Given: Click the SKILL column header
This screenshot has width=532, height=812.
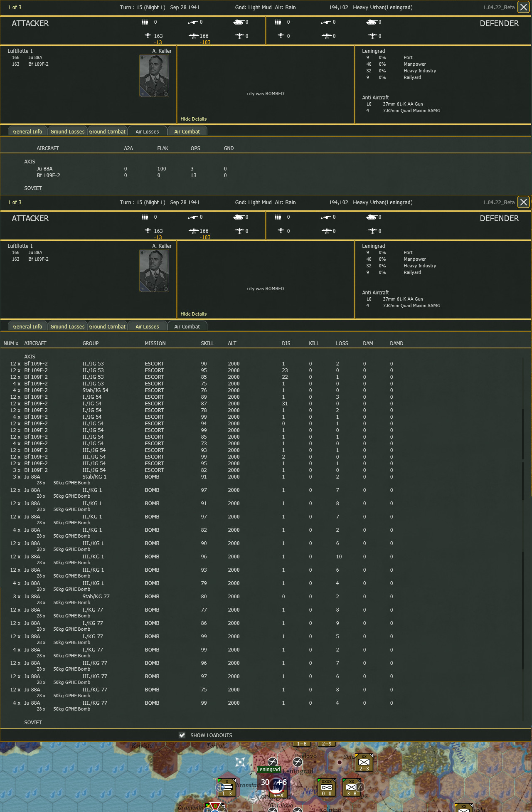Looking at the screenshot, I should click(207, 343).
